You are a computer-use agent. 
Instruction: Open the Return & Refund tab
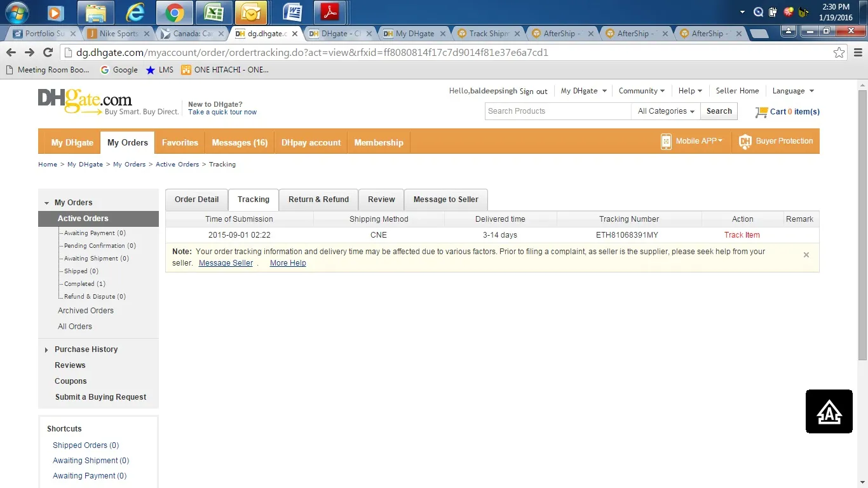coord(318,200)
